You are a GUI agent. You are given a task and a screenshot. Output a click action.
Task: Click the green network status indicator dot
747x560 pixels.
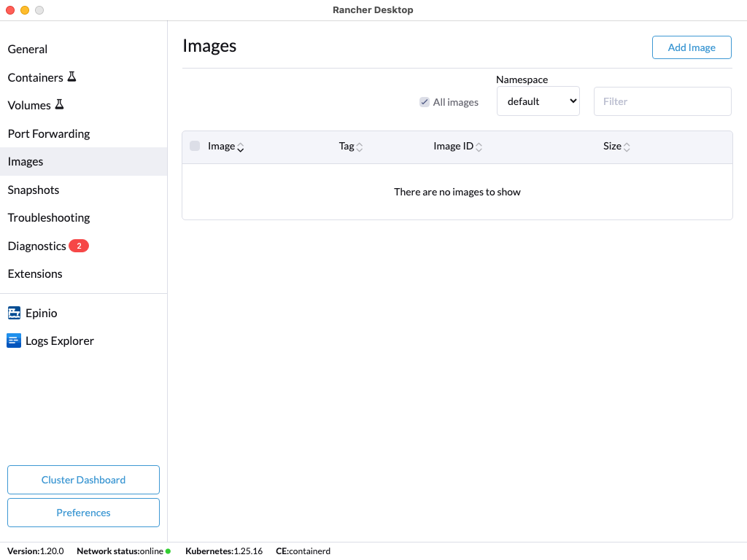tap(168, 551)
